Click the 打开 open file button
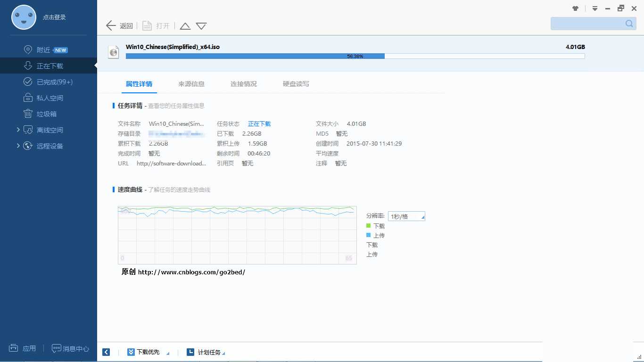This screenshot has width=644, height=362. click(x=163, y=26)
